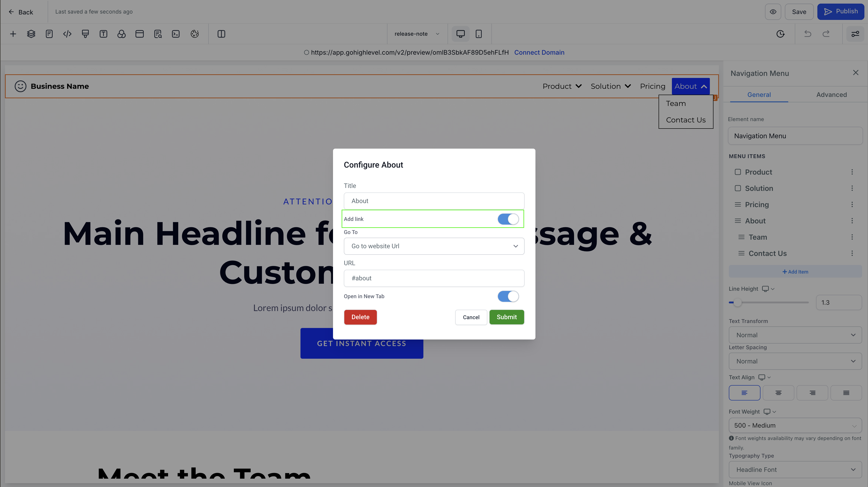This screenshot has height=487, width=868.
Task: Switch to mobile device view
Action: pos(479,34)
